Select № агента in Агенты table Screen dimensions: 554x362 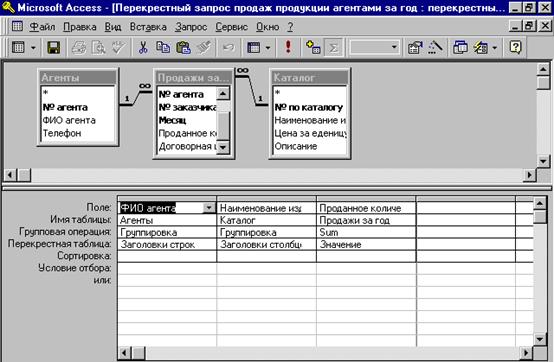pos(65,107)
